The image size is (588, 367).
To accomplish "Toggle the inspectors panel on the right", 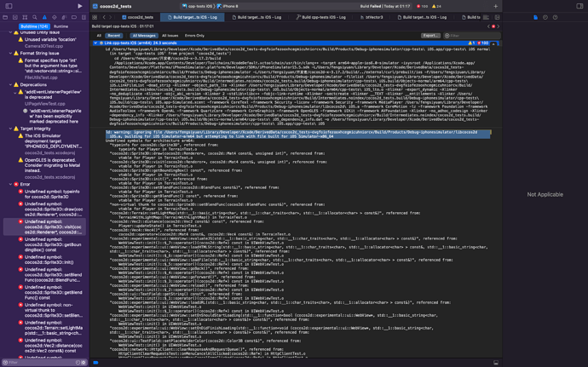I will point(579,6).
